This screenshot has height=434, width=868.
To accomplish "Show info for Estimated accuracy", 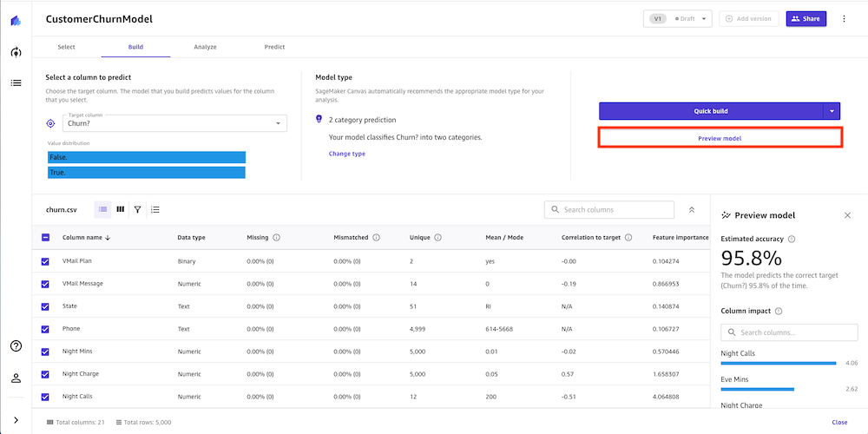I will click(791, 240).
